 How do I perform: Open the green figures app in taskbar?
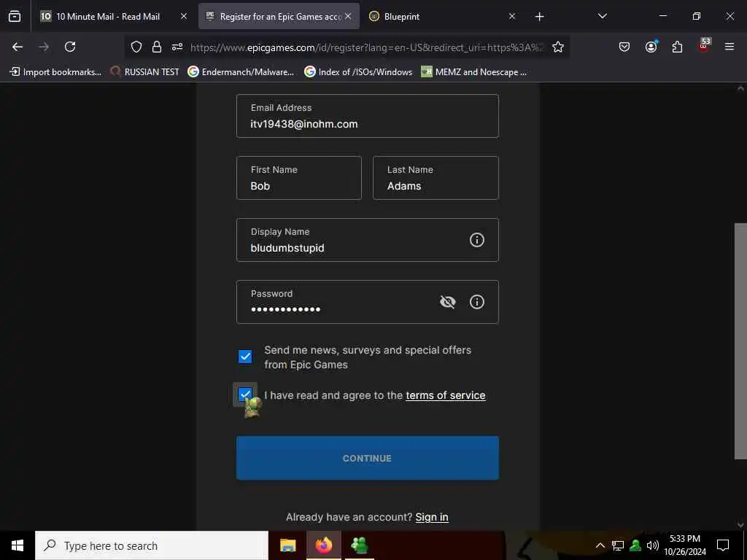(x=360, y=545)
